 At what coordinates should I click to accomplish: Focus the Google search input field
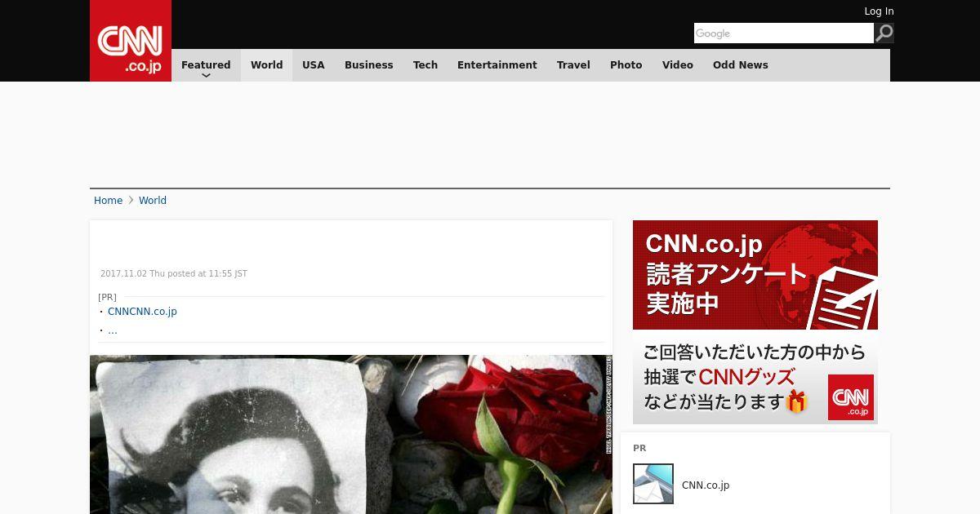click(784, 33)
